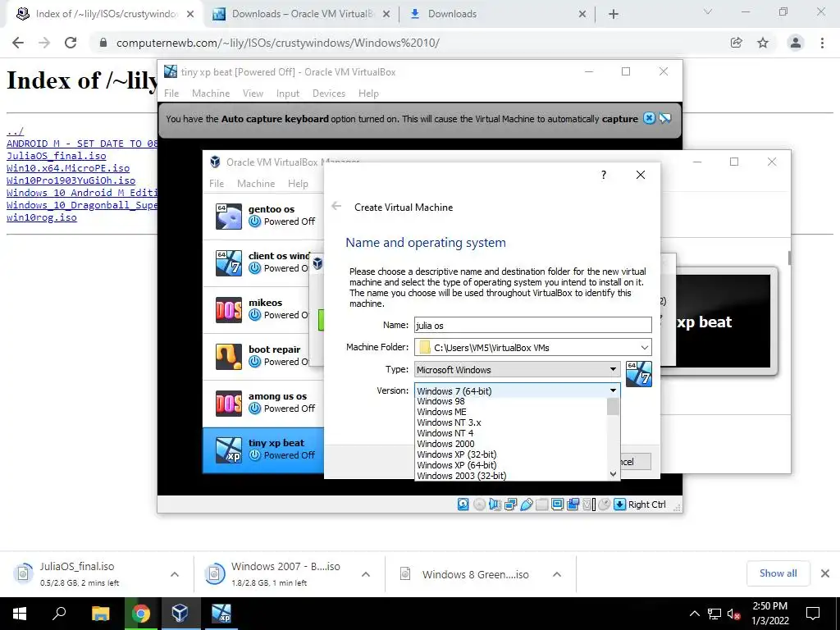Image resolution: width=840 pixels, height=630 pixels.
Task: Switch to Downloads – Oracle VM VirtualBox tab
Action: point(300,14)
